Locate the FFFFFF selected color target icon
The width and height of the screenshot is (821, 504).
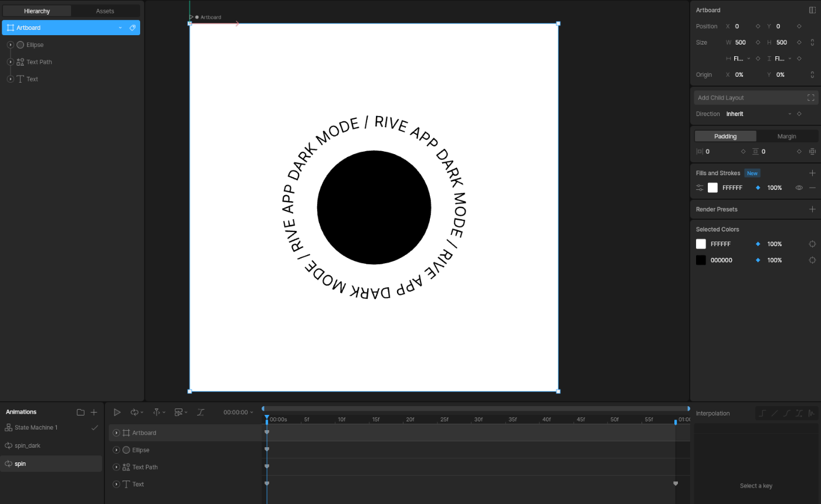[x=812, y=244]
